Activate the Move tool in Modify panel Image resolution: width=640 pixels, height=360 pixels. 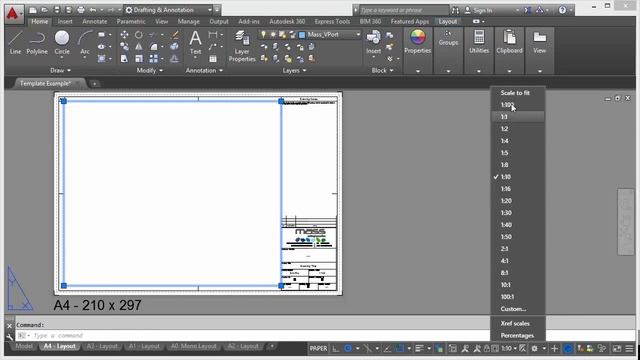coord(124,35)
